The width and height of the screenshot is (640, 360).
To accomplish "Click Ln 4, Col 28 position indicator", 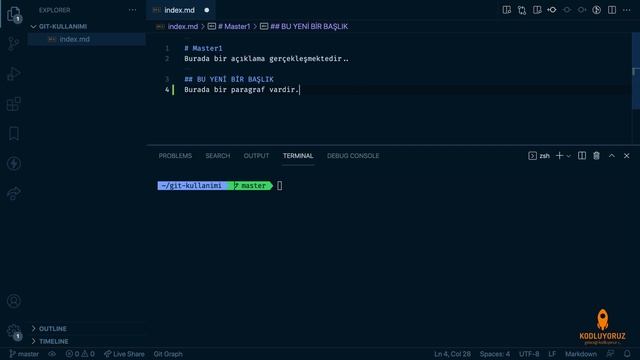I will pyautogui.click(x=452, y=354).
